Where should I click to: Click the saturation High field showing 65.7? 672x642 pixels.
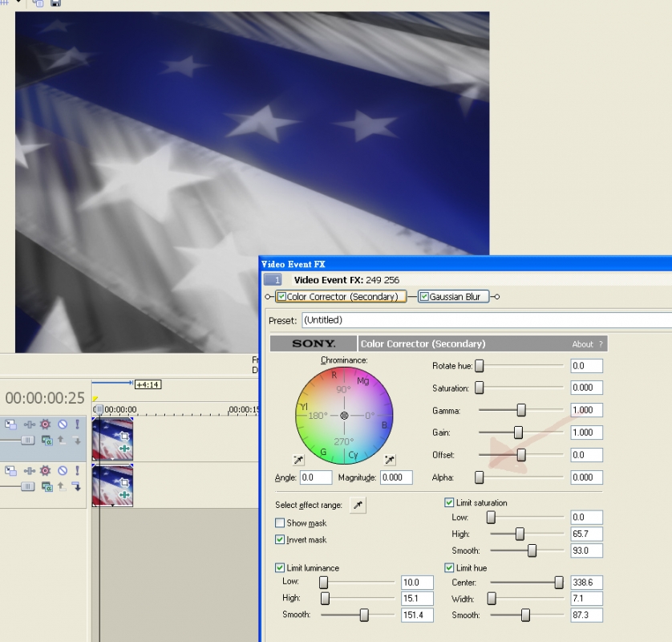click(587, 534)
